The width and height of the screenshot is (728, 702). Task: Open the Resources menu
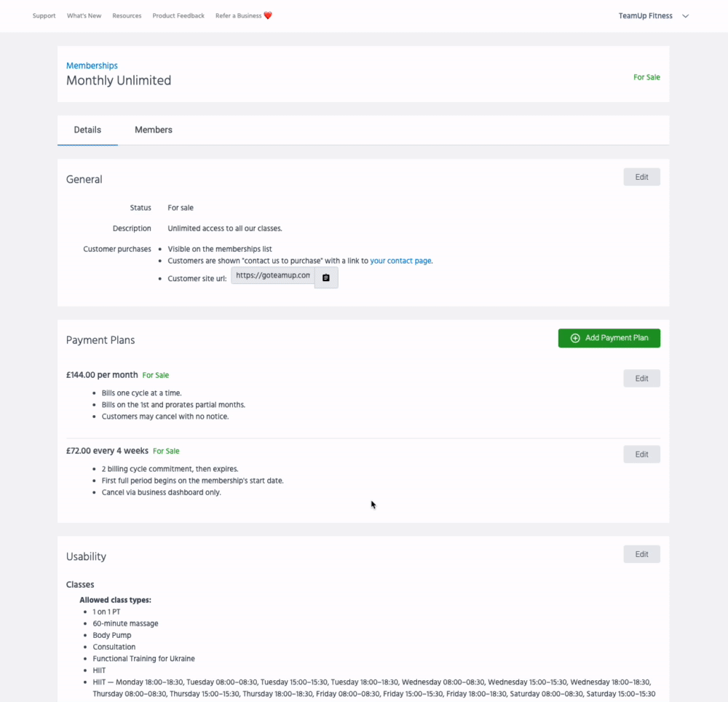[127, 16]
